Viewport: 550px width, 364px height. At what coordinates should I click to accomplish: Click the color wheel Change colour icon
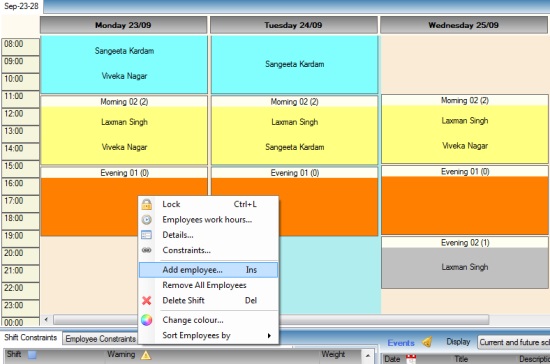tap(147, 320)
